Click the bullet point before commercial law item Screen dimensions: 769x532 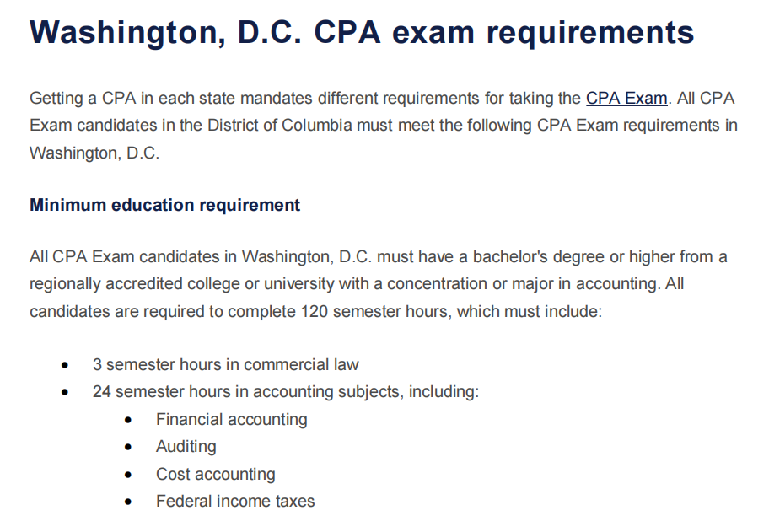click(x=66, y=366)
